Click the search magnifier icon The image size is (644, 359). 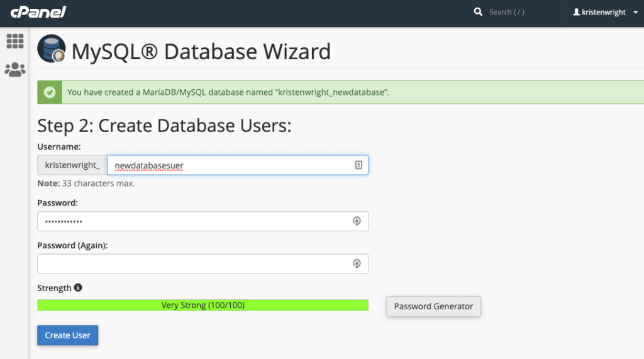(x=478, y=12)
